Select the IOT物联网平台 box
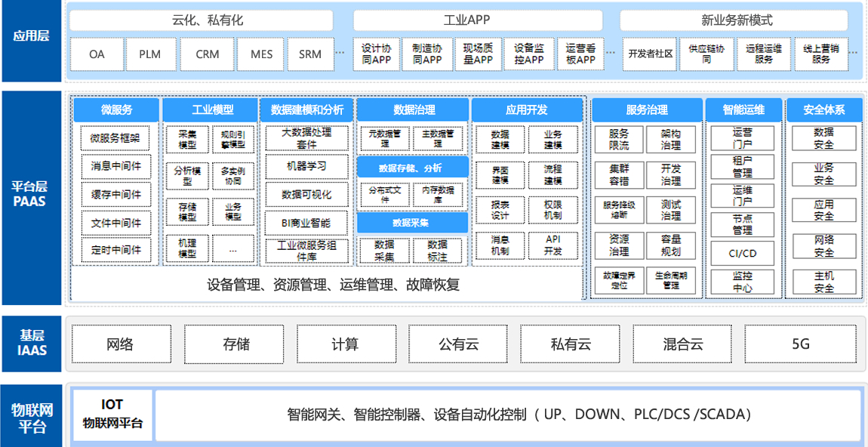 [x=112, y=415]
